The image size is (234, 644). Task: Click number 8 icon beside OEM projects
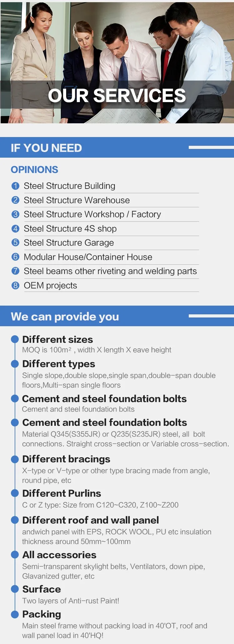click(x=15, y=285)
